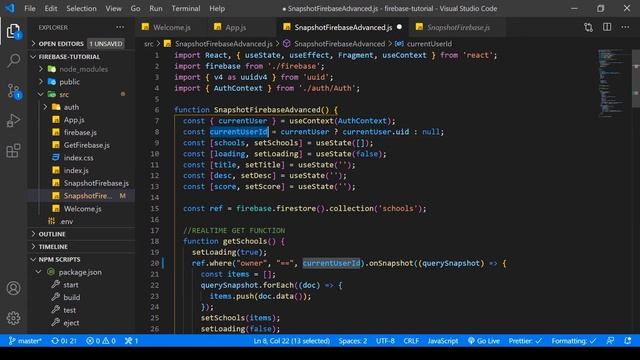Change Spaces: 2 indentation setting
The width and height of the screenshot is (640, 360).
coord(353,341)
